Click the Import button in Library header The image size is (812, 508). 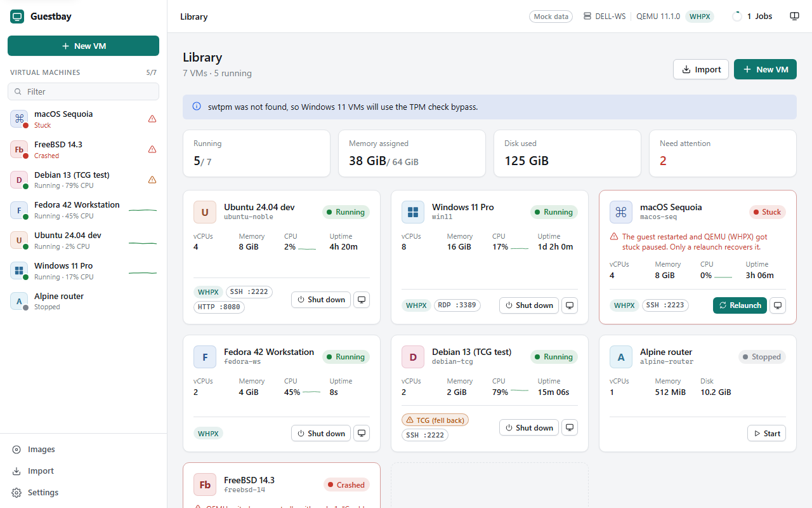pyautogui.click(x=701, y=69)
